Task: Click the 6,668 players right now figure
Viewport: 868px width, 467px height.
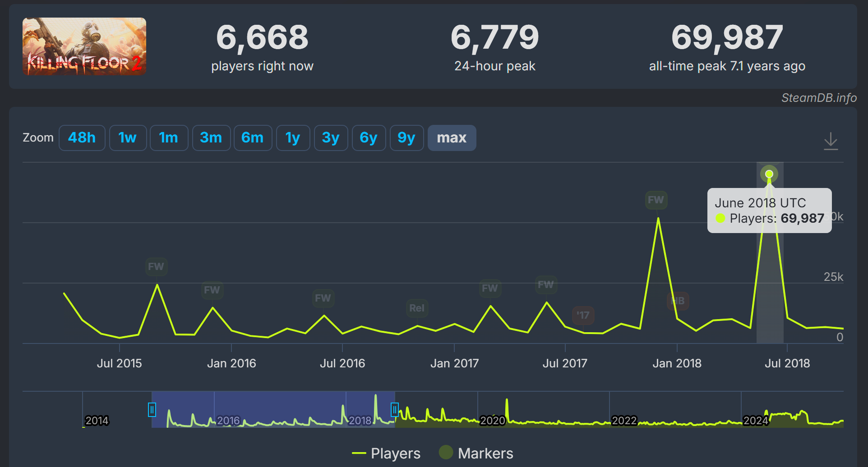Action: [262, 37]
